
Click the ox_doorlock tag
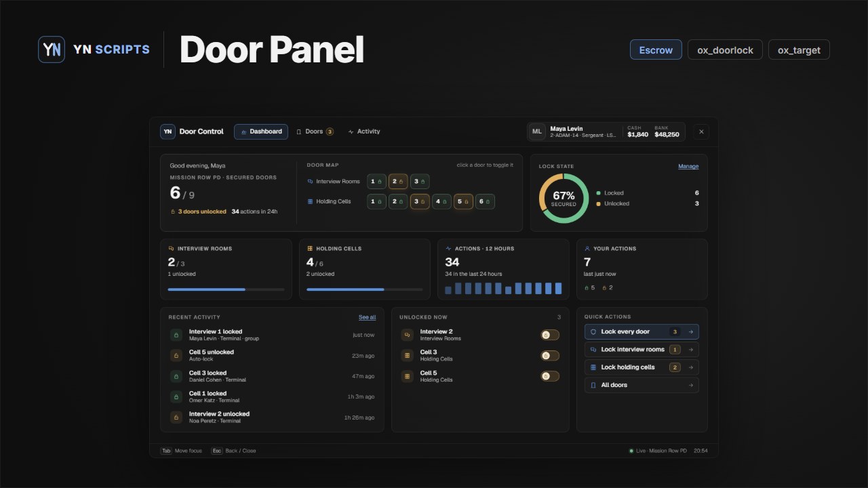tap(725, 49)
